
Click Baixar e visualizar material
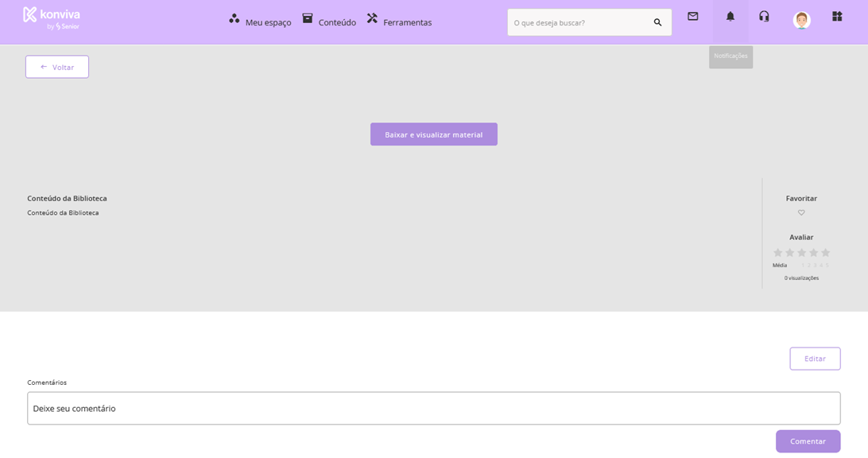pos(434,134)
